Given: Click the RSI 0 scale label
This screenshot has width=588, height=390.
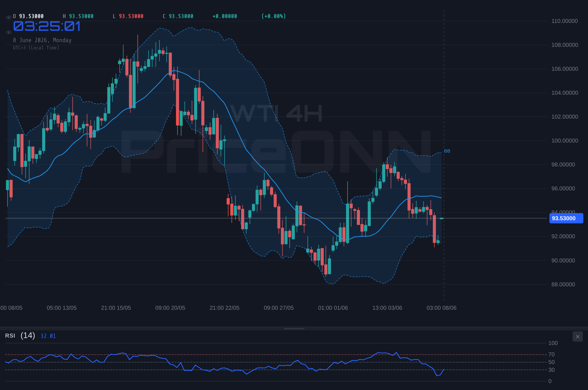Looking at the screenshot, I should tap(550, 381).
